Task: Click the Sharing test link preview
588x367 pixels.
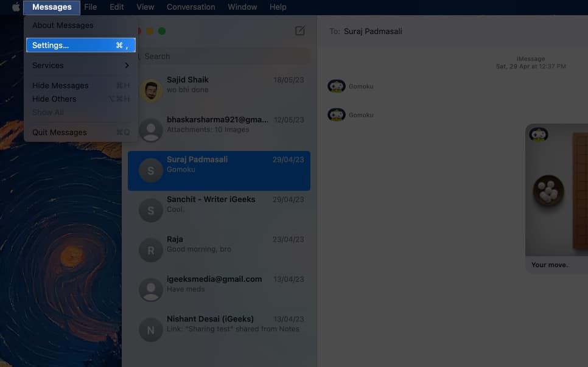Action: pyautogui.click(x=233, y=329)
